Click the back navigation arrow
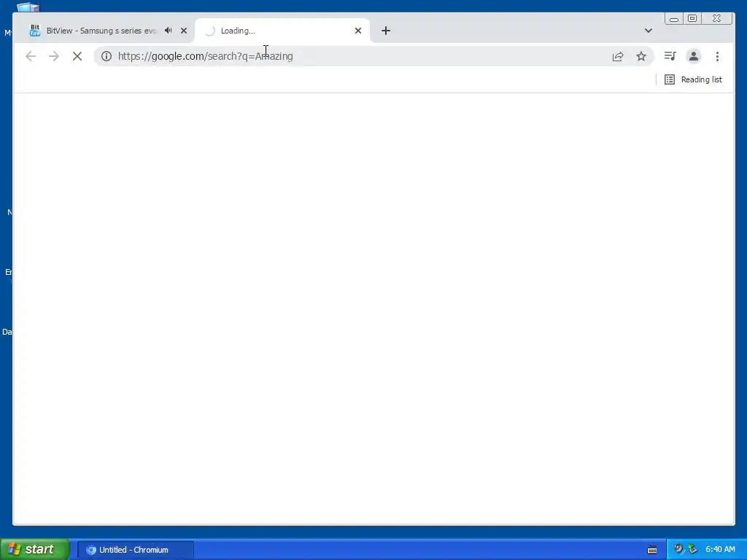The height and width of the screenshot is (560, 747). 31,56
